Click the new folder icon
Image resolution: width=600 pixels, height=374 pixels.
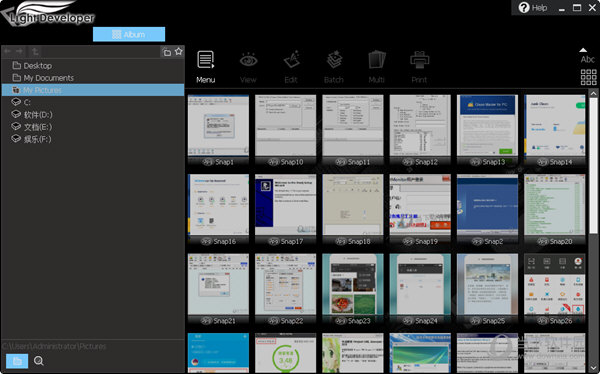point(166,52)
